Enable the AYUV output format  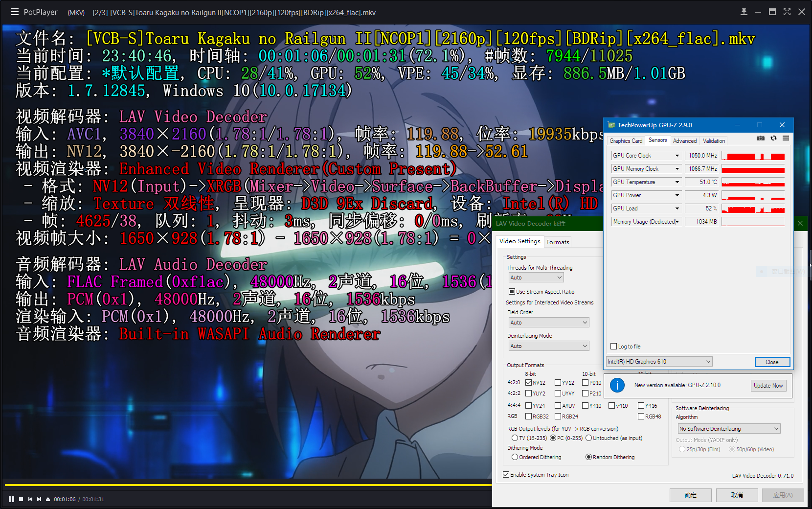[x=558, y=406]
